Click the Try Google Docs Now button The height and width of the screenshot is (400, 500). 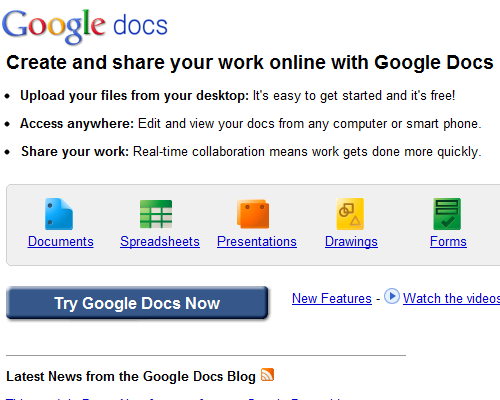pyautogui.click(x=137, y=303)
